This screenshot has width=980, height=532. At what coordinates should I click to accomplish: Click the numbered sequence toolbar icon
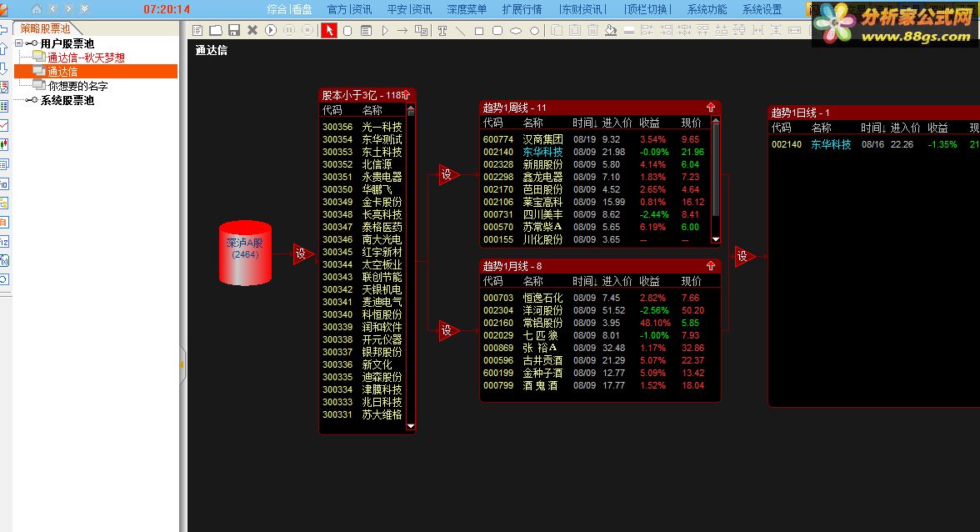pos(422,30)
